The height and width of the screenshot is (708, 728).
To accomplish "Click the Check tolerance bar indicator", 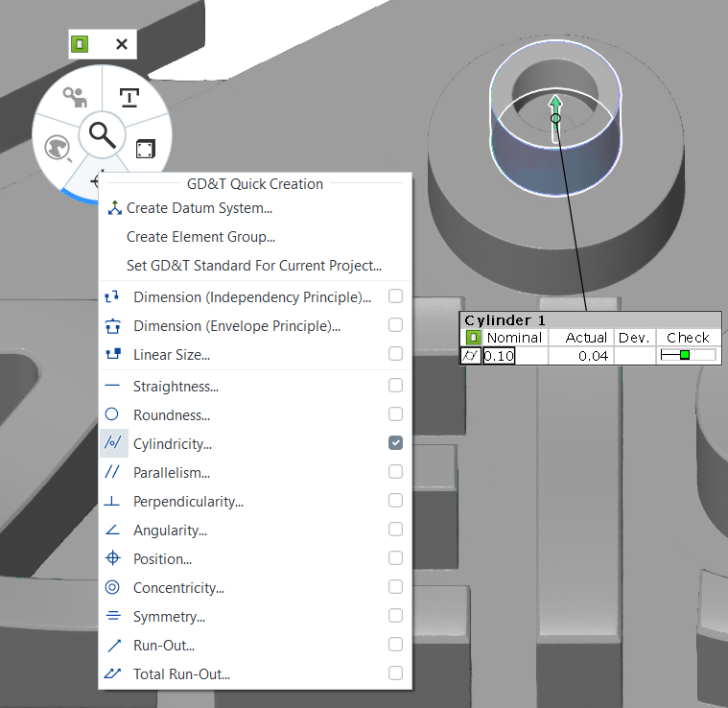I will pos(688,356).
